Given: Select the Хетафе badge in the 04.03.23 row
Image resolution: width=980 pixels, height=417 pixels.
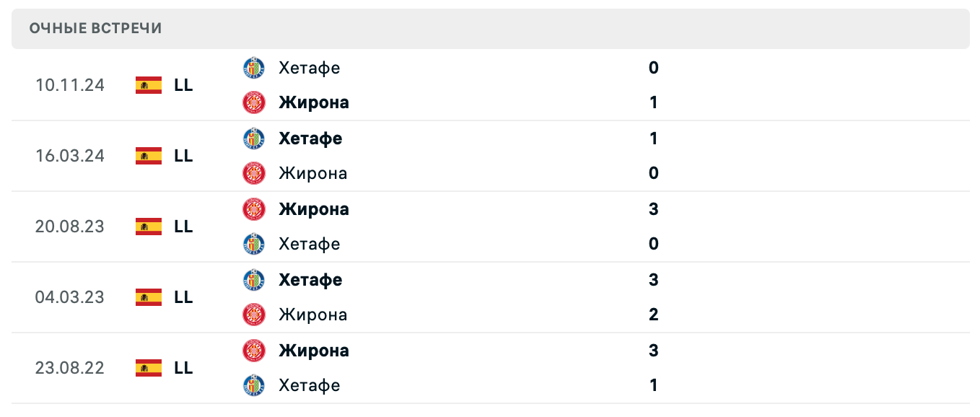Looking at the screenshot, I should click(254, 280).
